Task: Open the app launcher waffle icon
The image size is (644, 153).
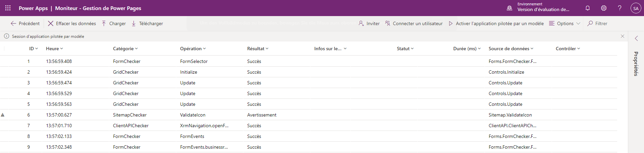Action: [8, 8]
